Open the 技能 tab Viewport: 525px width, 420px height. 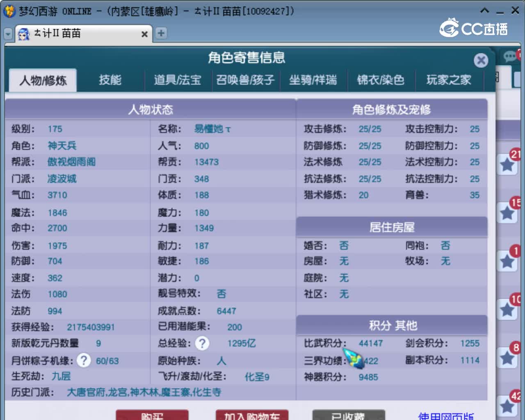point(110,80)
